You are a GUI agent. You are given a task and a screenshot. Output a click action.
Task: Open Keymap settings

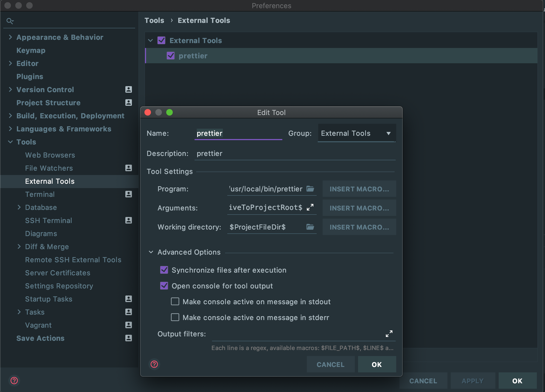[x=31, y=50]
